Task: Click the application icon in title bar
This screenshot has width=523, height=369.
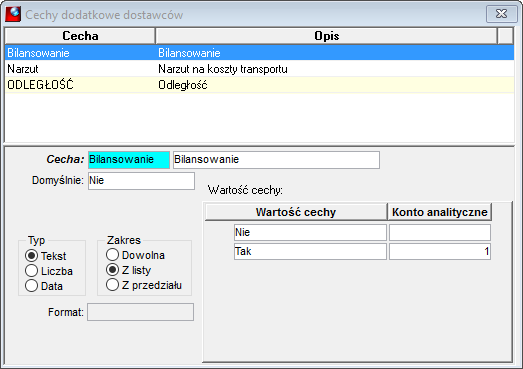Action: click(13, 14)
